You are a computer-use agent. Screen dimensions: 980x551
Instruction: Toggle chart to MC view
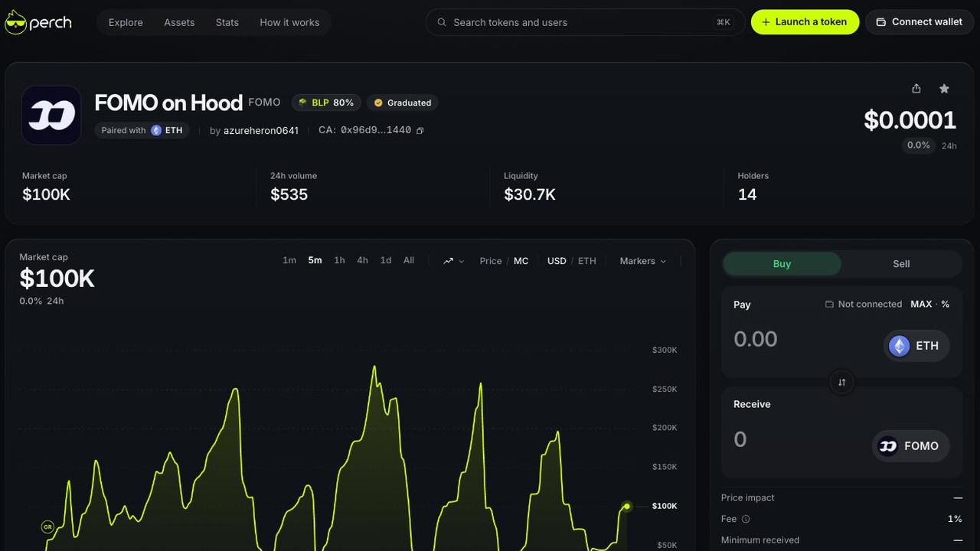(x=521, y=261)
